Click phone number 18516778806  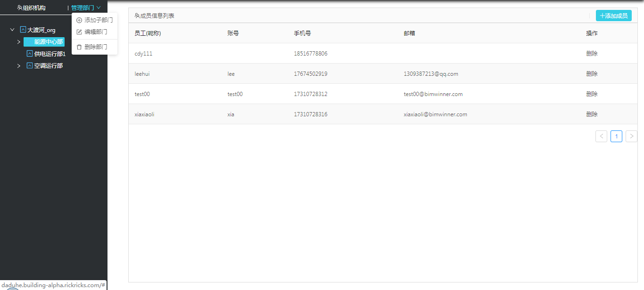[310, 54]
